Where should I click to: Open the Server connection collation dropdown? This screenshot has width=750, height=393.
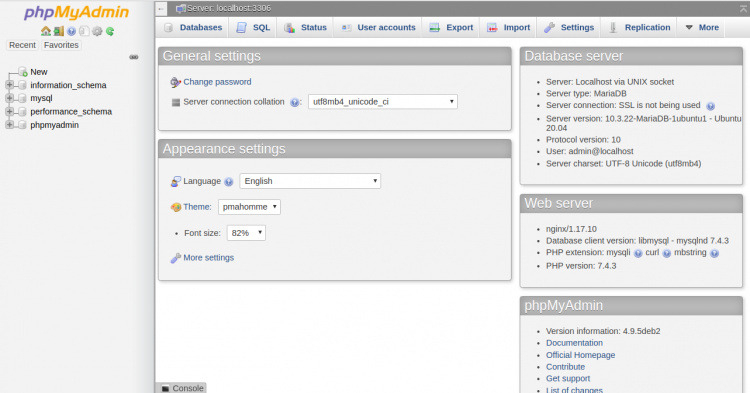383,102
